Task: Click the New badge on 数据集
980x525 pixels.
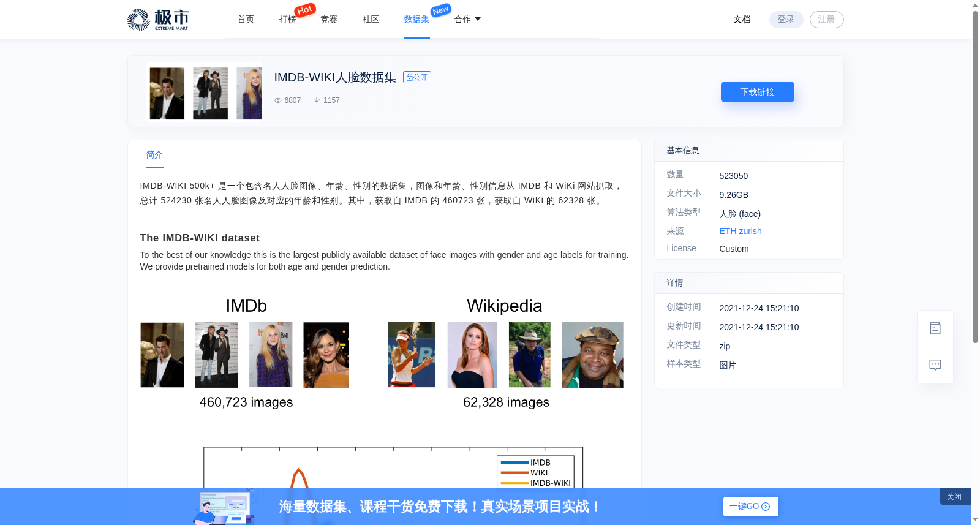Action: click(440, 10)
